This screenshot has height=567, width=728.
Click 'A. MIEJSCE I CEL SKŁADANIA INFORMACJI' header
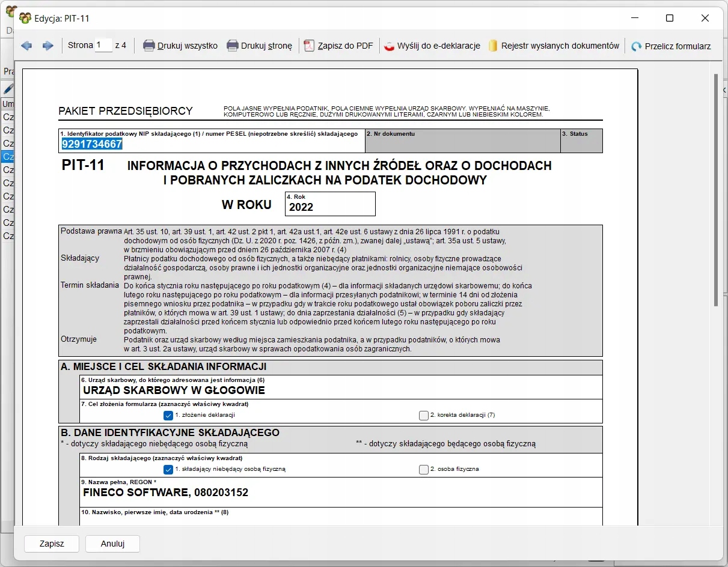[164, 366]
